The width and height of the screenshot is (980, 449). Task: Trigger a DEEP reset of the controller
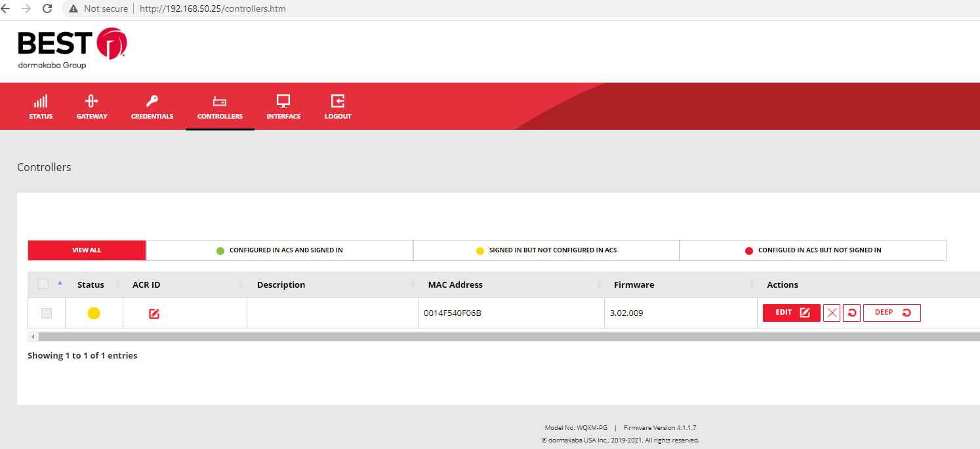tap(891, 313)
